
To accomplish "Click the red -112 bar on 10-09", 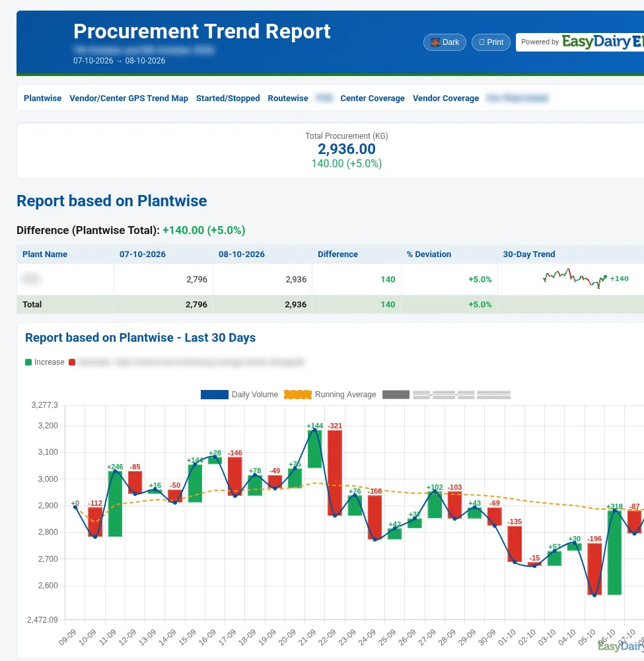I will [x=95, y=522].
